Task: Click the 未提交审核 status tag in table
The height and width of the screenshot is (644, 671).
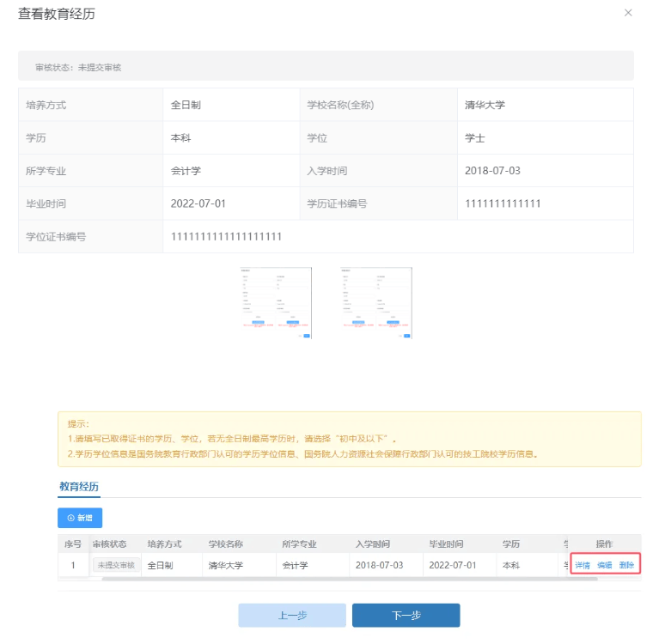Action: [x=116, y=565]
